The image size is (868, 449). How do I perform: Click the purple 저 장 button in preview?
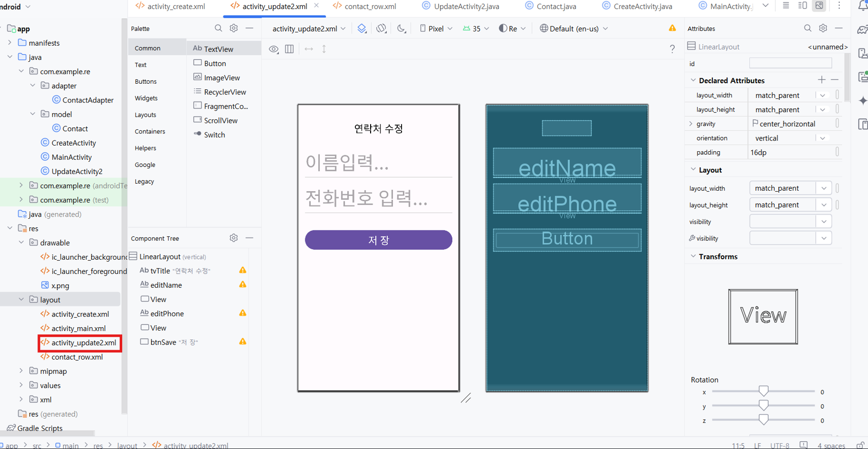(378, 240)
